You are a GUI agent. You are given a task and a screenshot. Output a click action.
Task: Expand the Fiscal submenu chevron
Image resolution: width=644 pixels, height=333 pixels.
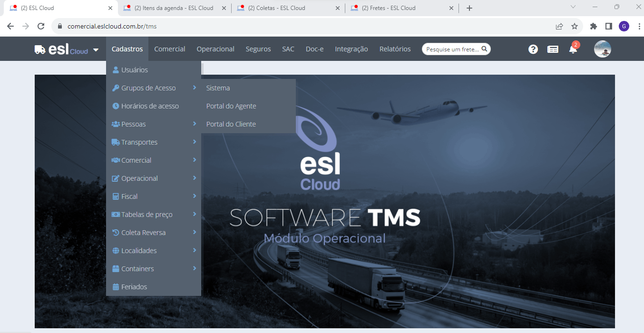[x=195, y=196]
